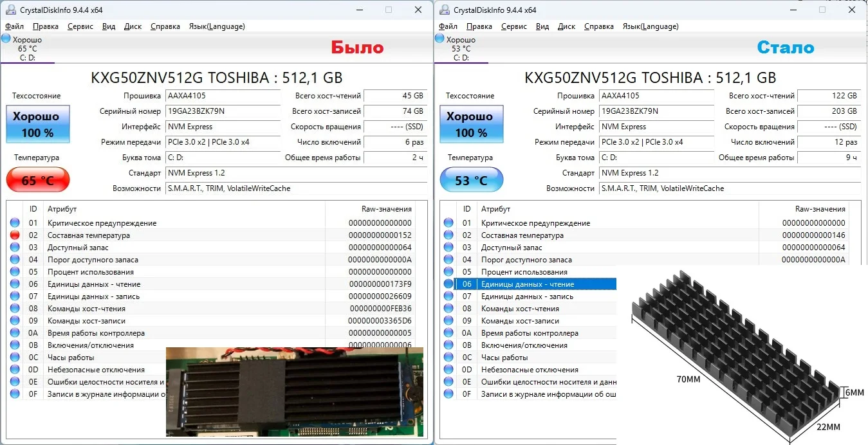Click status icon of 05 Процент использования, left window
Screen dimensions: 868x445
(15, 272)
